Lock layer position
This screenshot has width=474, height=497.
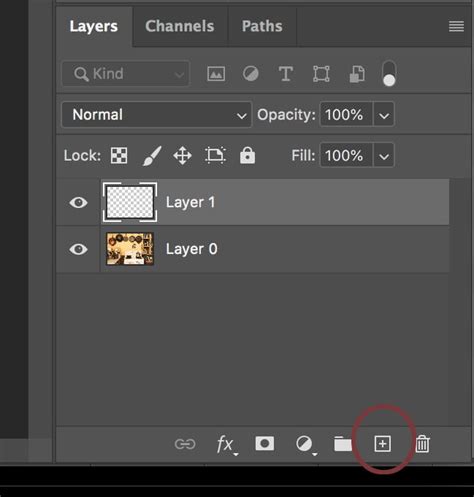coord(183,156)
